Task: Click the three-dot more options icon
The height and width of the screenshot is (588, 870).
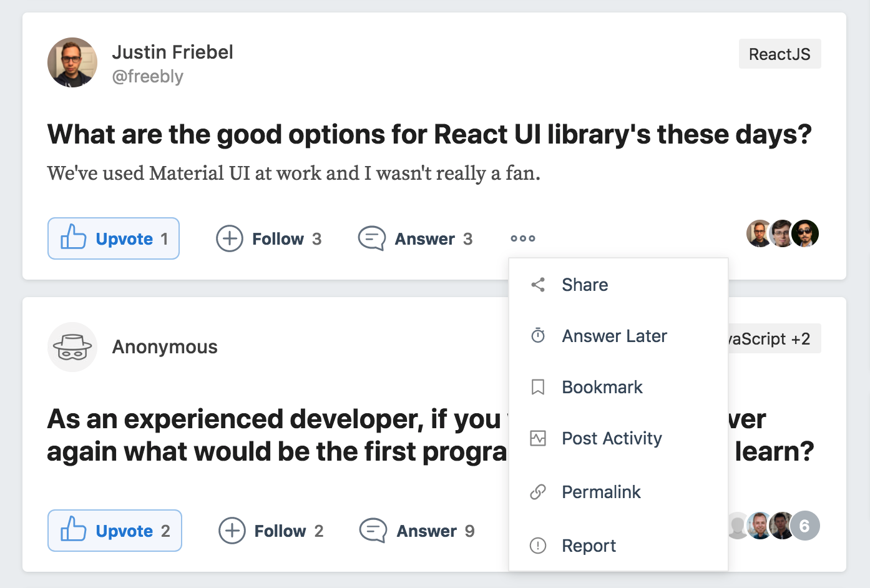Action: pos(523,238)
